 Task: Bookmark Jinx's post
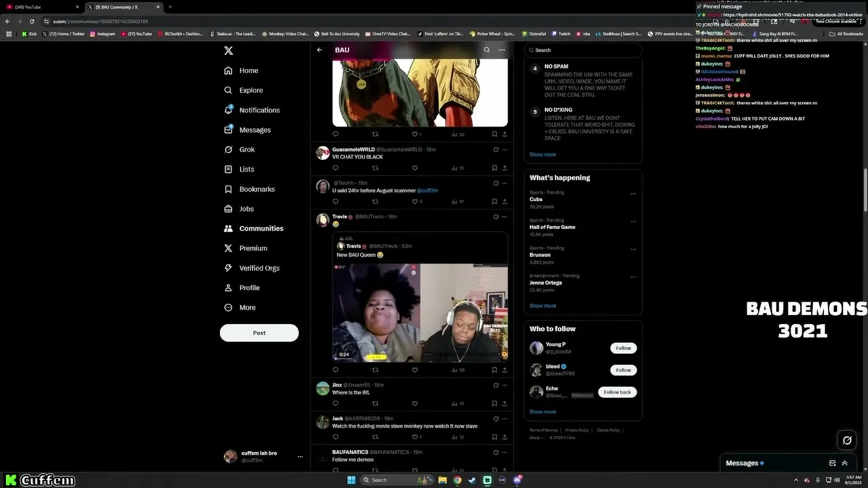point(494,403)
